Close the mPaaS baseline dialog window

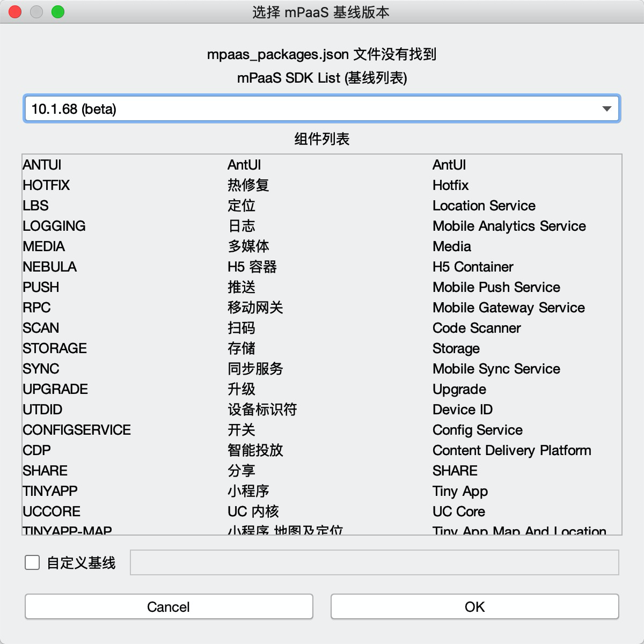(15, 12)
